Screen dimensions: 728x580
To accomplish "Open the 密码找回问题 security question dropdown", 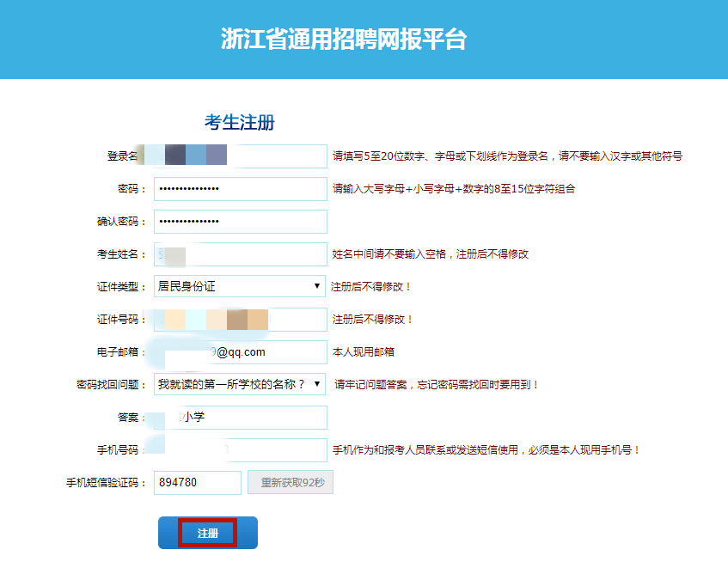I will pos(240,385).
